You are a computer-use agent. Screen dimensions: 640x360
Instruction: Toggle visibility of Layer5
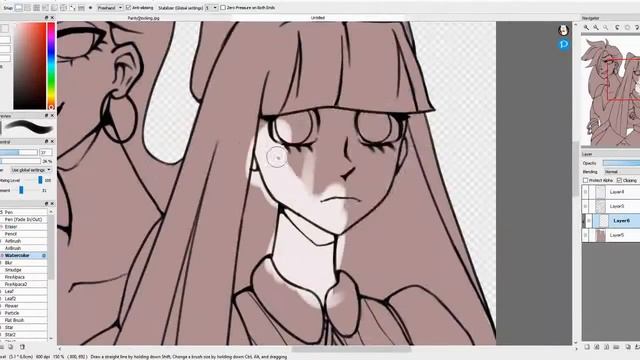585,235
